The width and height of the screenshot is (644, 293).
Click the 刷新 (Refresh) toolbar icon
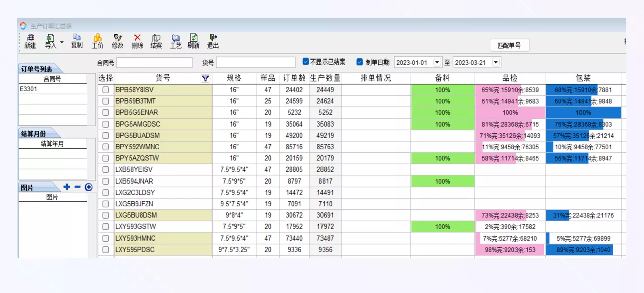[194, 41]
